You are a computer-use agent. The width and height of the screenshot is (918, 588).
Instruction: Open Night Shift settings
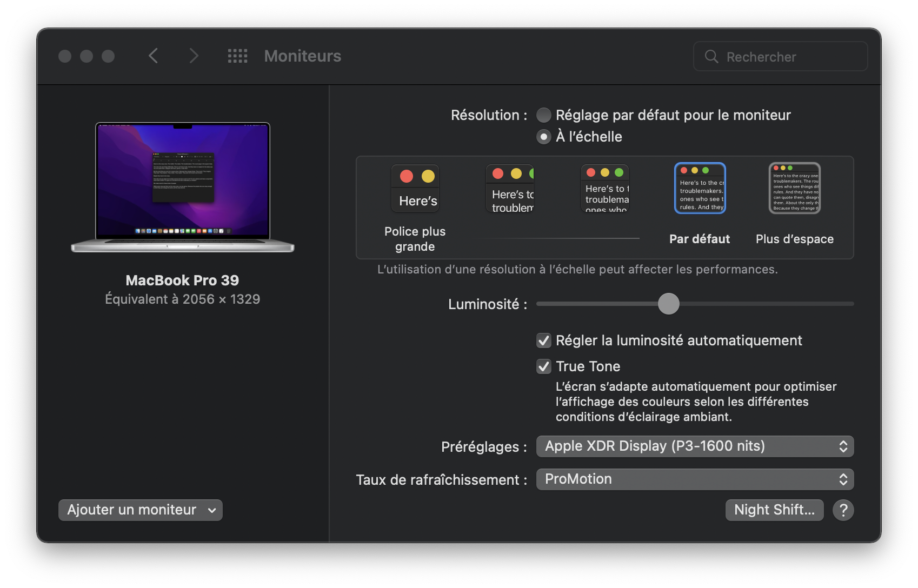tap(774, 510)
